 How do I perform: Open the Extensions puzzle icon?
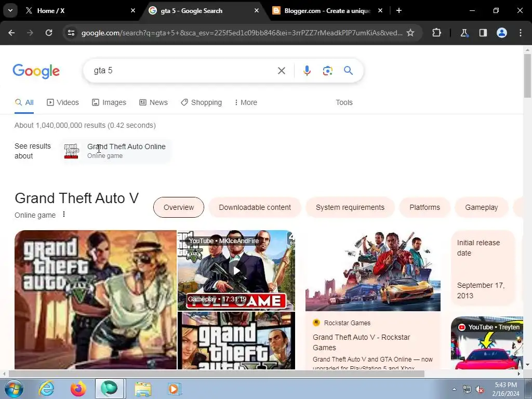pos(436,33)
